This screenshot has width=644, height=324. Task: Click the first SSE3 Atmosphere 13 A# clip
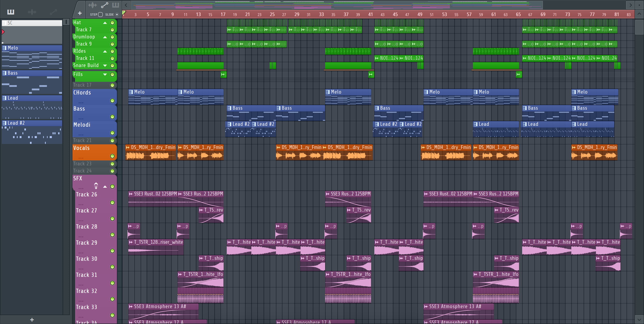[163, 311]
